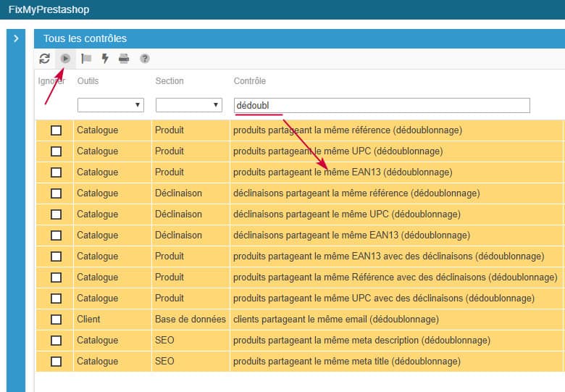Viewport: 565px width, 392px height.
Task: Select the products sharing same meta description row
Action: tap(361, 341)
